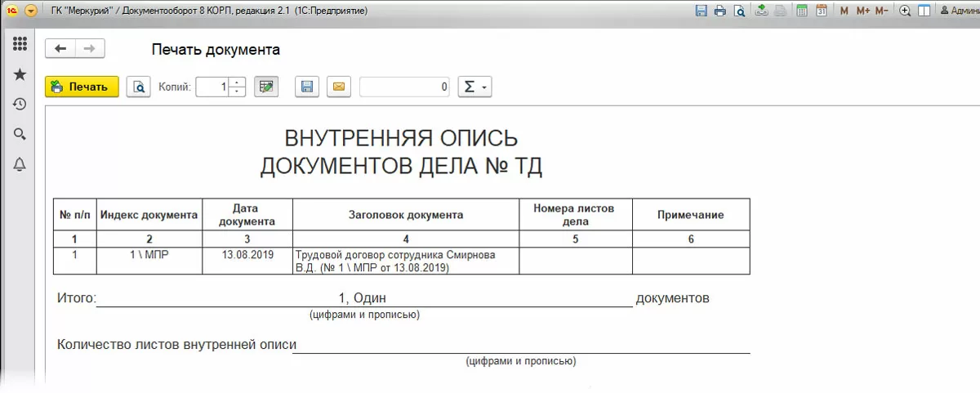Open the sections grid menu in sidebar
This screenshot has height=393, width=980.
20,44
